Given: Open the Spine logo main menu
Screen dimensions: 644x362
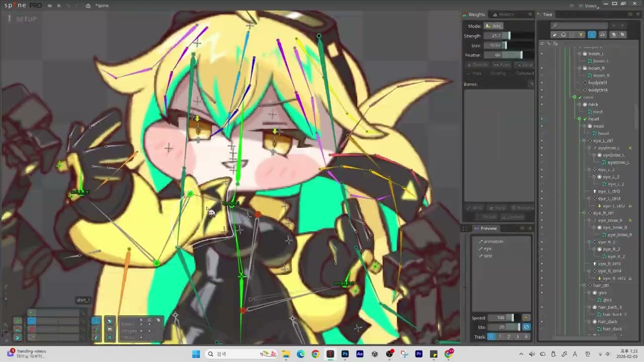Looking at the screenshot, I should tap(23, 5).
